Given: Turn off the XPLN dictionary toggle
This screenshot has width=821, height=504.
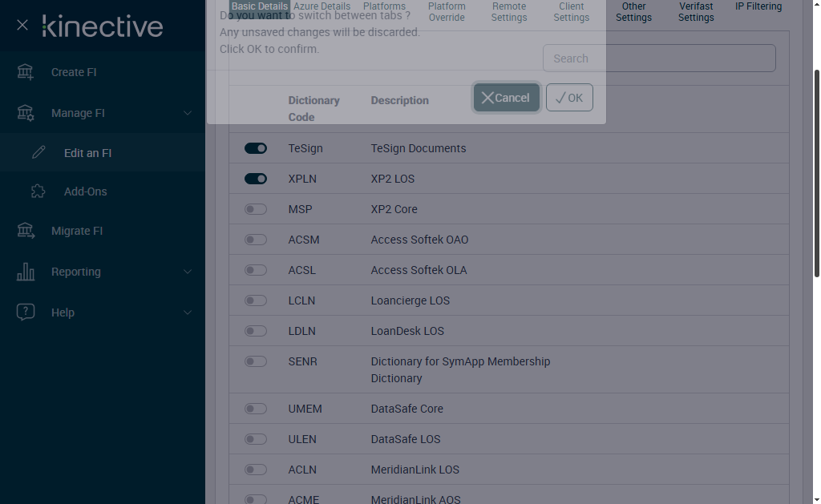Looking at the screenshot, I should click(x=256, y=179).
